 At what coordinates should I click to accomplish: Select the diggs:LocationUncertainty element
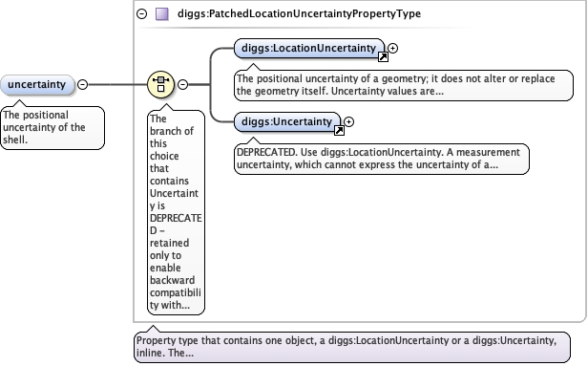pos(309,49)
